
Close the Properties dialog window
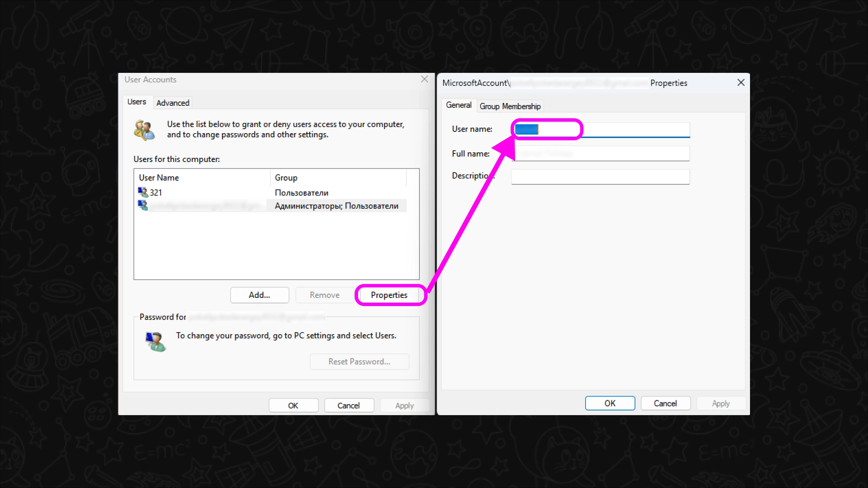pos(741,83)
